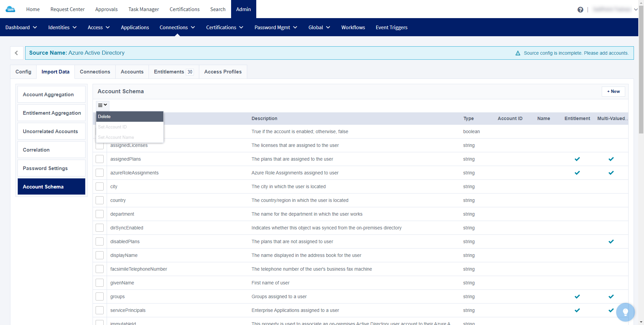Click the lightbulb help bubble icon
The height and width of the screenshot is (325, 644).
click(625, 312)
